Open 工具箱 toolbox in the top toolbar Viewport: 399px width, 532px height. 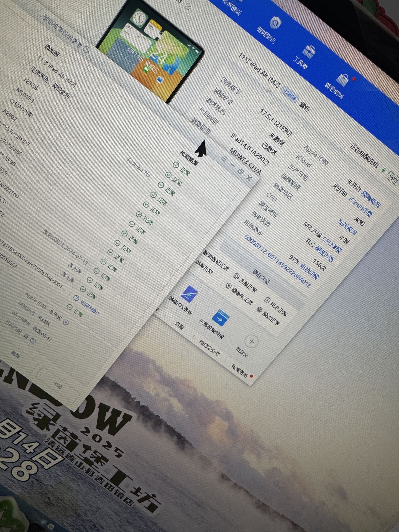click(305, 56)
